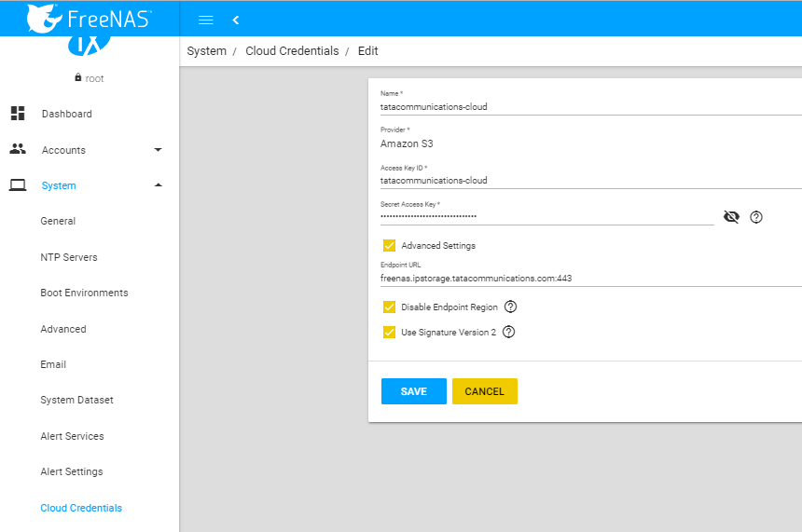
Task: Go to System breadcrumb link
Action: coord(207,51)
